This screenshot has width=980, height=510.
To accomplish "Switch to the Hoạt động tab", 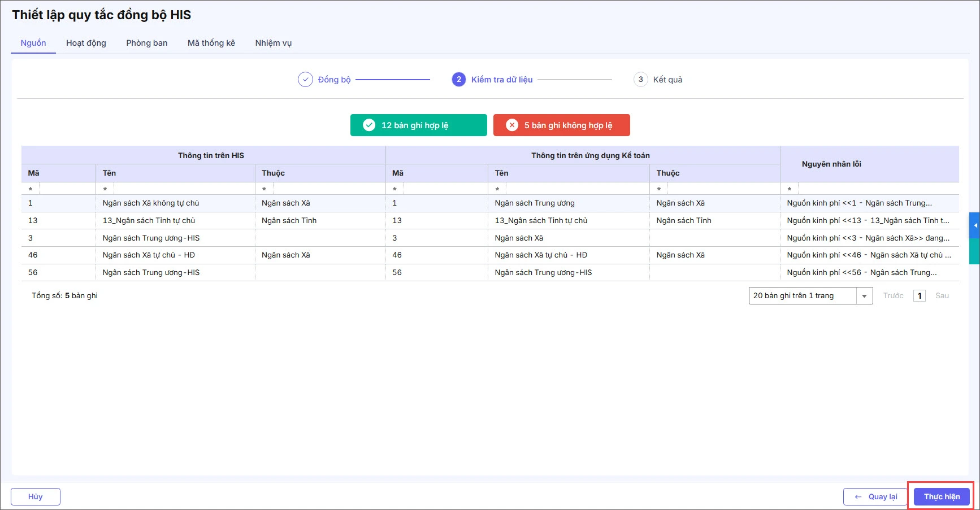I will pos(86,43).
